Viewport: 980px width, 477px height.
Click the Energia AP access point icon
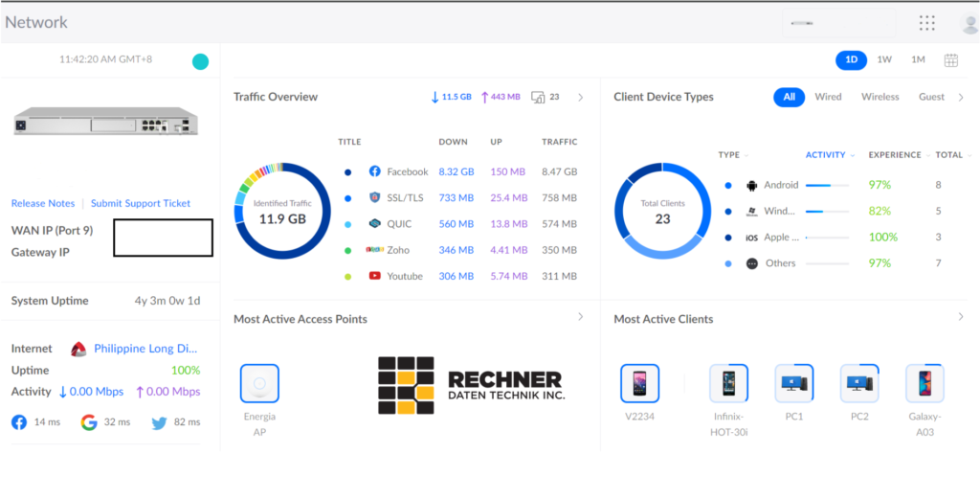pyautogui.click(x=259, y=383)
